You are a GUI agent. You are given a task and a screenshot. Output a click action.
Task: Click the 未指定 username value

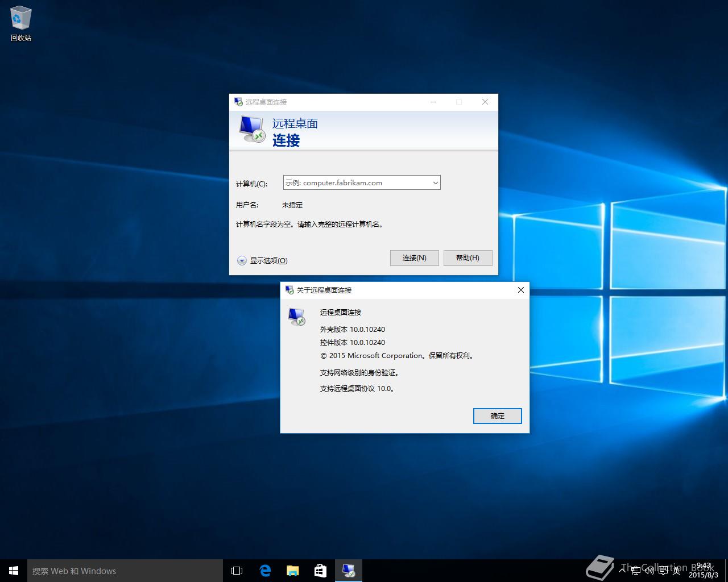click(292, 205)
